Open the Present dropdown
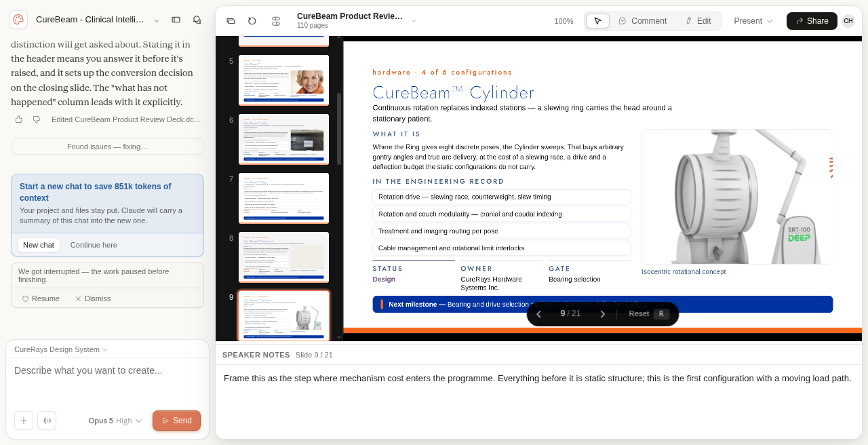This screenshot has height=445, width=868. point(753,21)
